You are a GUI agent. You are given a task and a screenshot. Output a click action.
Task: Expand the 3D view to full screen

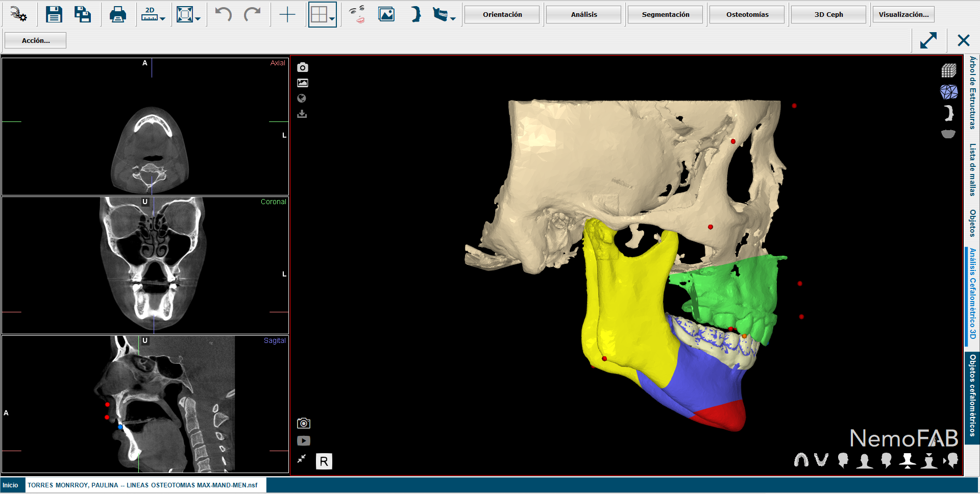pos(928,40)
